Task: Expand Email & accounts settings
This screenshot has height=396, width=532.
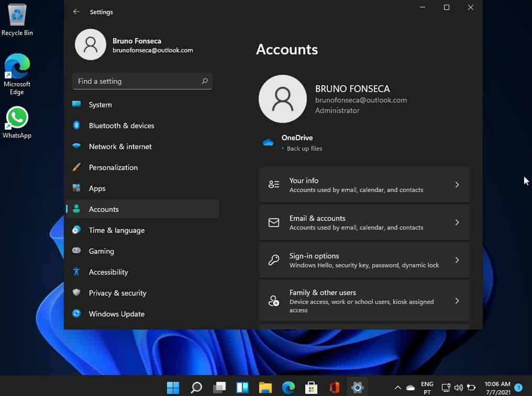Action: pyautogui.click(x=457, y=222)
